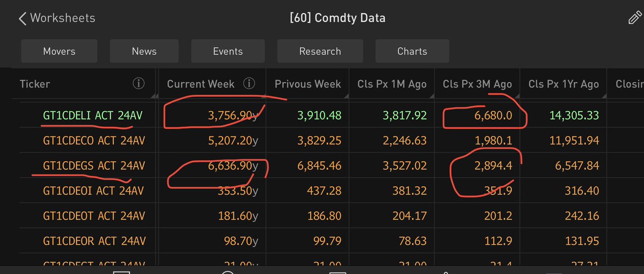
Task: Tap the [60] Comdty Data title
Action: (x=337, y=18)
